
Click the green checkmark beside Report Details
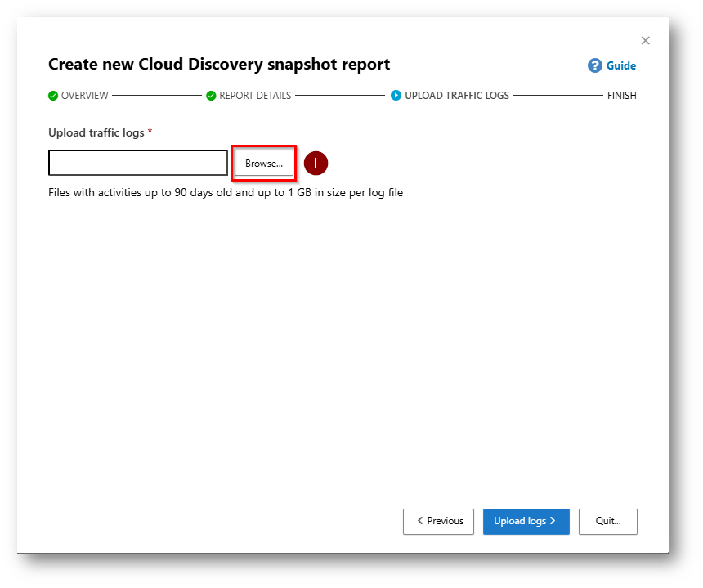[x=211, y=96]
